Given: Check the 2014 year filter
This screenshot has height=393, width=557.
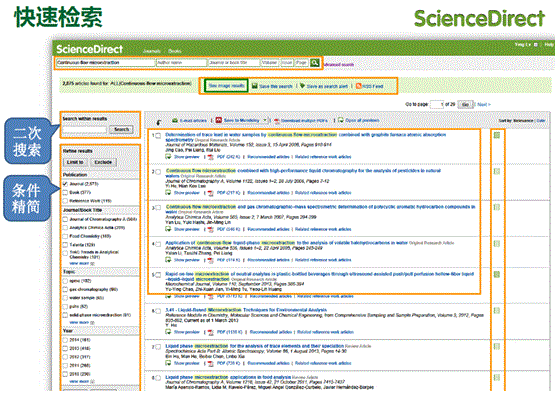Looking at the screenshot, I should [x=65, y=340].
